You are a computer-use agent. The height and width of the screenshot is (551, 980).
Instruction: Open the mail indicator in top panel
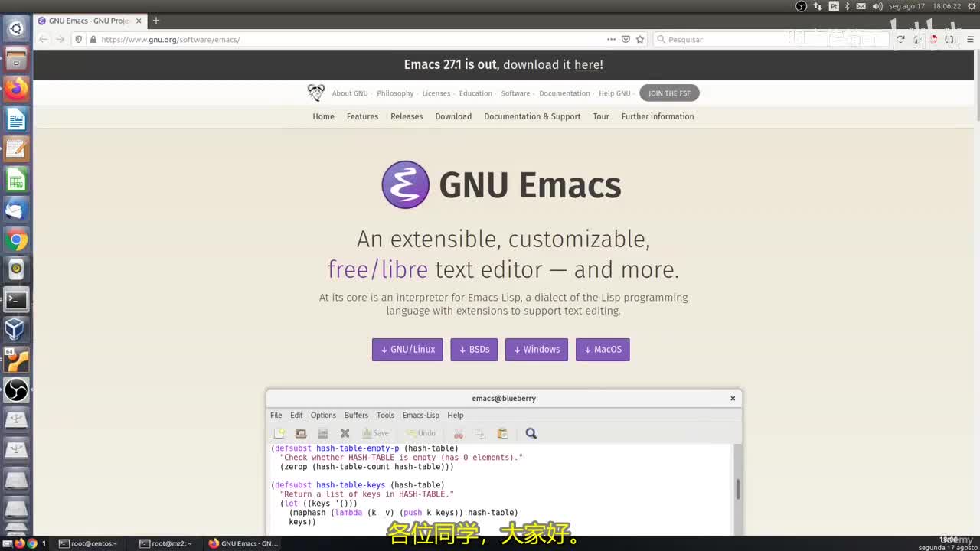pos(861,6)
